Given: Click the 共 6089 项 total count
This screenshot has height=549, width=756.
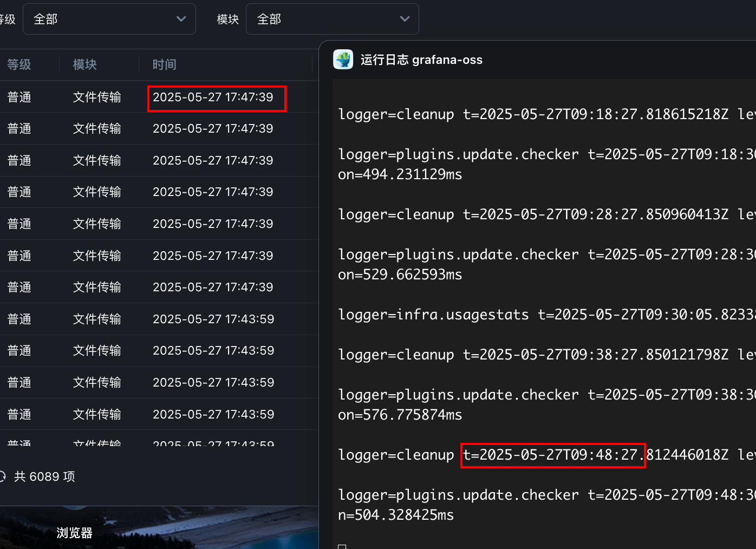Looking at the screenshot, I should point(44,476).
